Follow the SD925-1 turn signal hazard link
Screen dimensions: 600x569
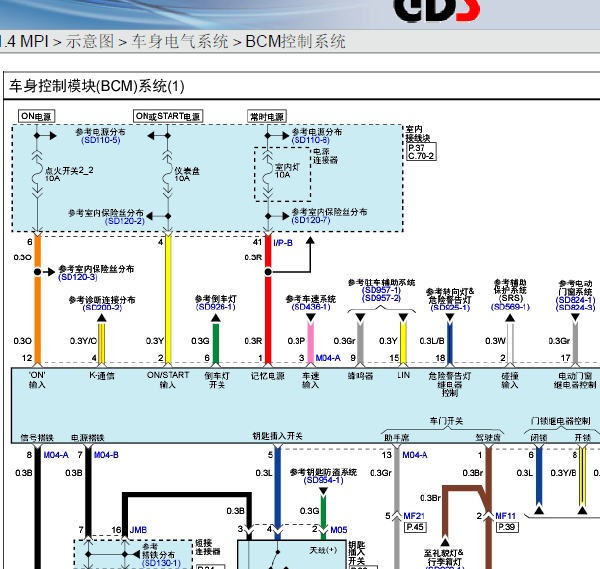tap(450, 308)
